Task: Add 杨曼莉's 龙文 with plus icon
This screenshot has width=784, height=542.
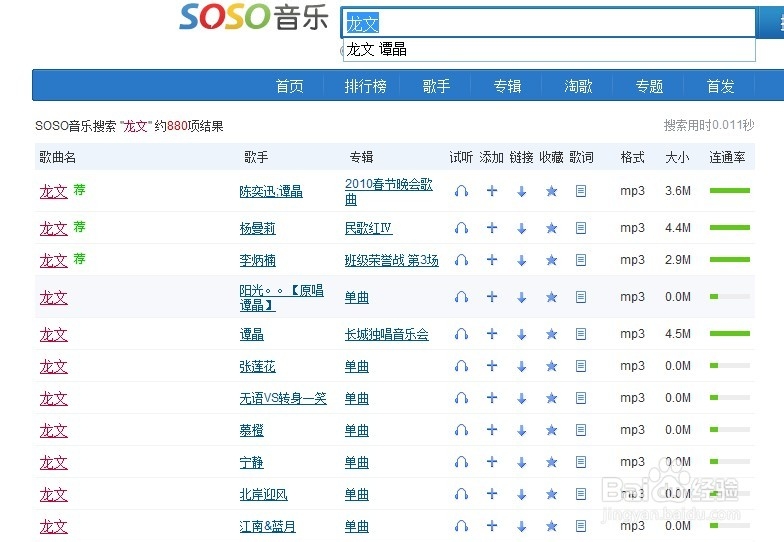Action: 492,228
